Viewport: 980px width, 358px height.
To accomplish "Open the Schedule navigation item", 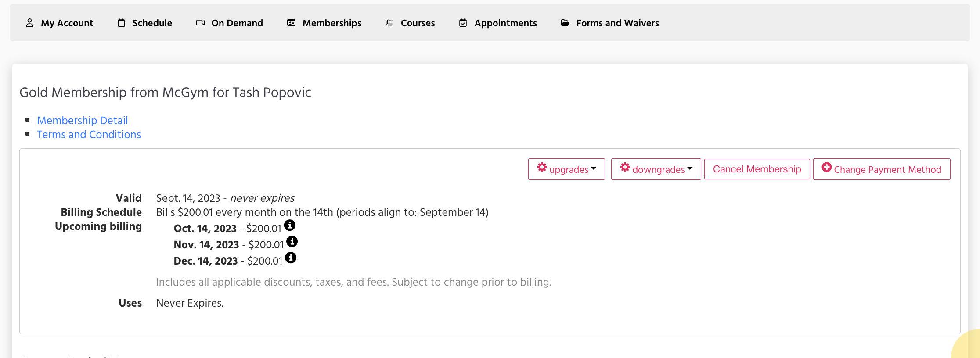I will tap(152, 23).
